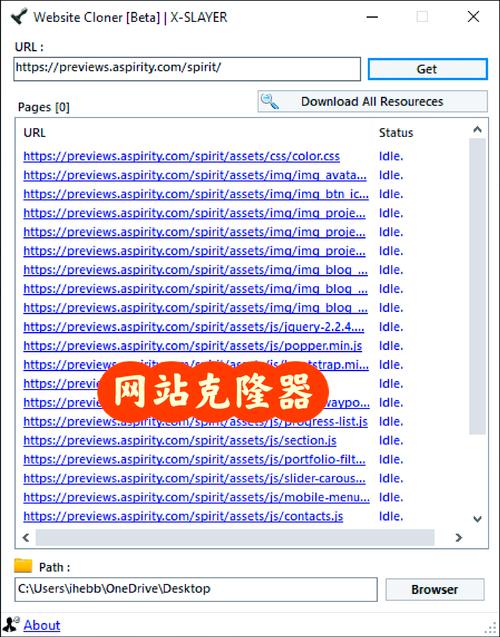Minimize the Website Cloner window
The image size is (500, 637).
pyautogui.click(x=372, y=17)
